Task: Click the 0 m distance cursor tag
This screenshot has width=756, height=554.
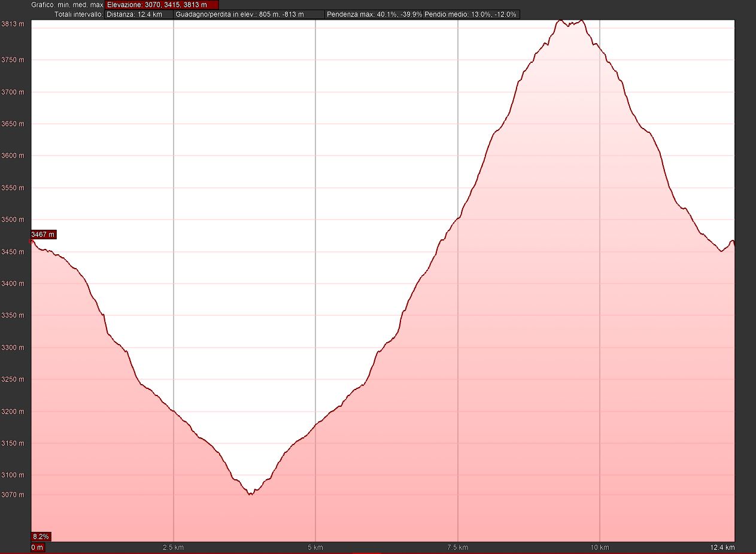Action: [37, 547]
